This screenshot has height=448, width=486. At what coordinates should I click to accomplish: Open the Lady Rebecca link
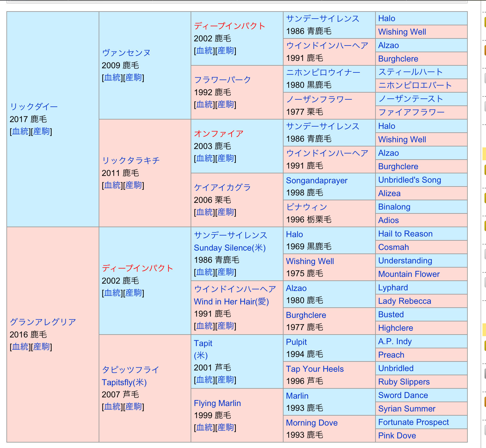pyautogui.click(x=405, y=301)
